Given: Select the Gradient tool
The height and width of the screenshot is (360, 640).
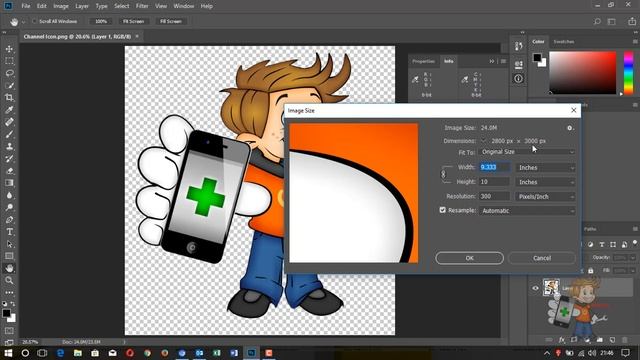Looking at the screenshot, I should [x=9, y=183].
